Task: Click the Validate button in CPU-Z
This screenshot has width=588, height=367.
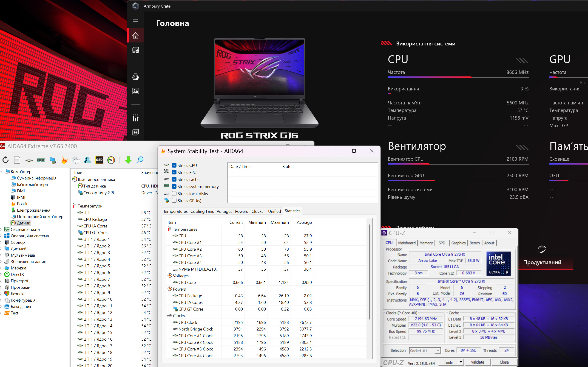Action: tap(477, 362)
